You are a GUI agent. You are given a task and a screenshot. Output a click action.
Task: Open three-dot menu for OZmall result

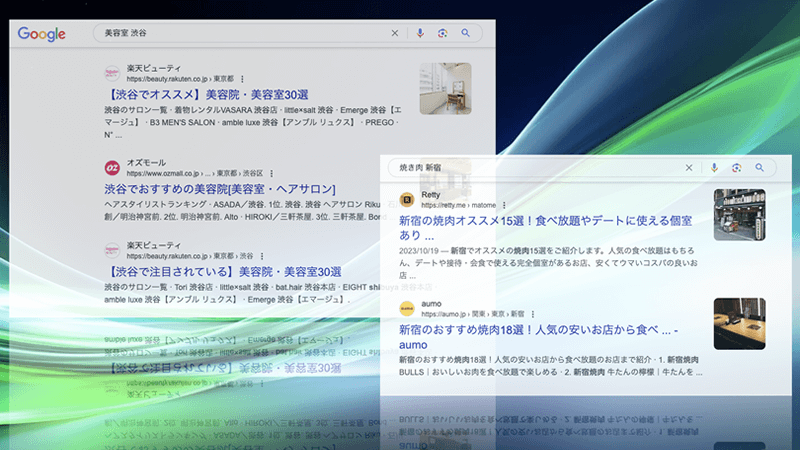pos(272,173)
